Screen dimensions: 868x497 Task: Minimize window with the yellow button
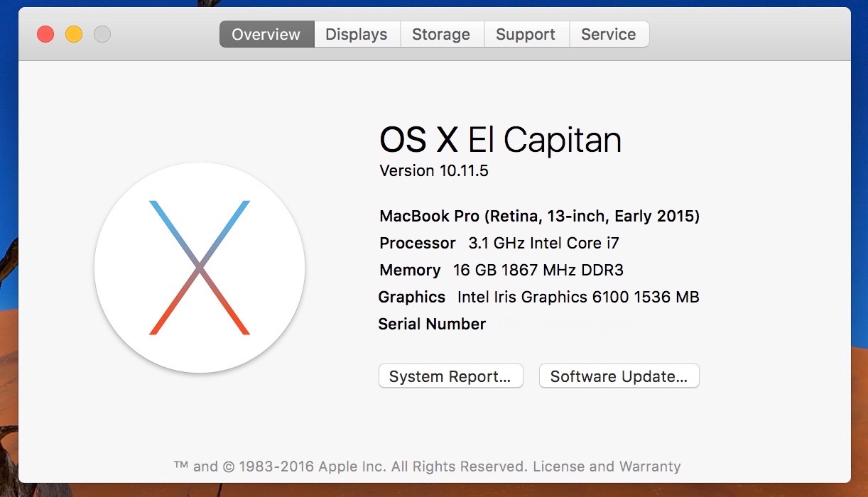74,34
